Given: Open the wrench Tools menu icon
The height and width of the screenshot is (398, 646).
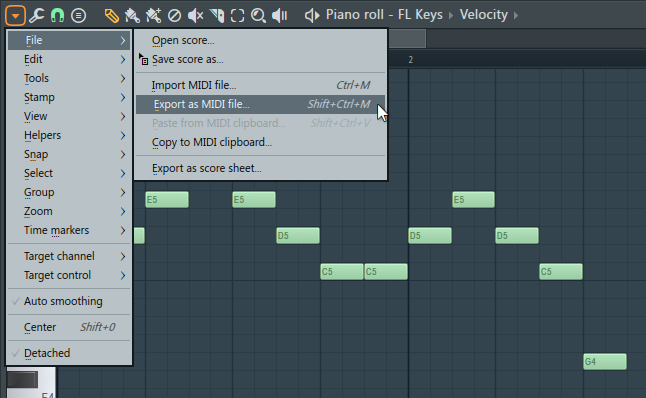Looking at the screenshot, I should tap(37, 16).
